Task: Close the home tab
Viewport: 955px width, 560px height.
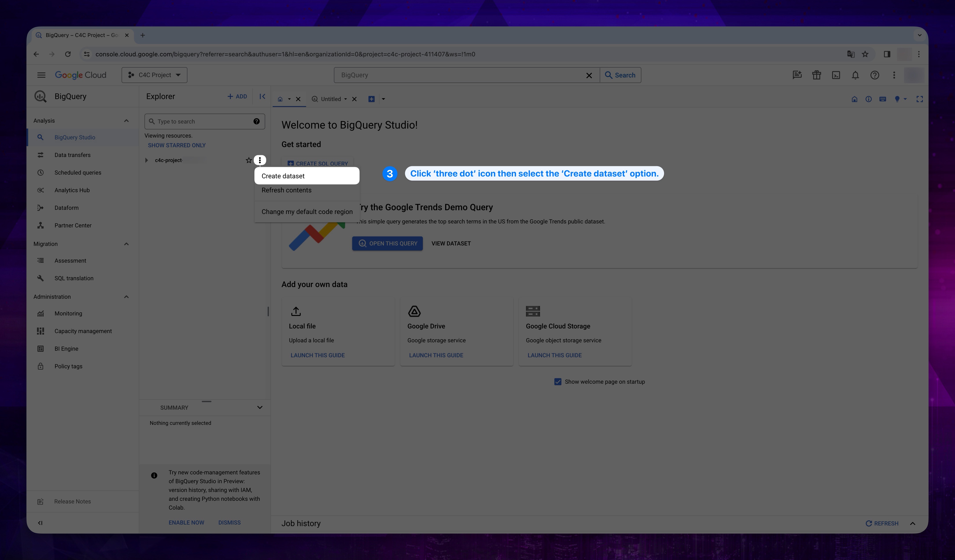Action: [298, 99]
